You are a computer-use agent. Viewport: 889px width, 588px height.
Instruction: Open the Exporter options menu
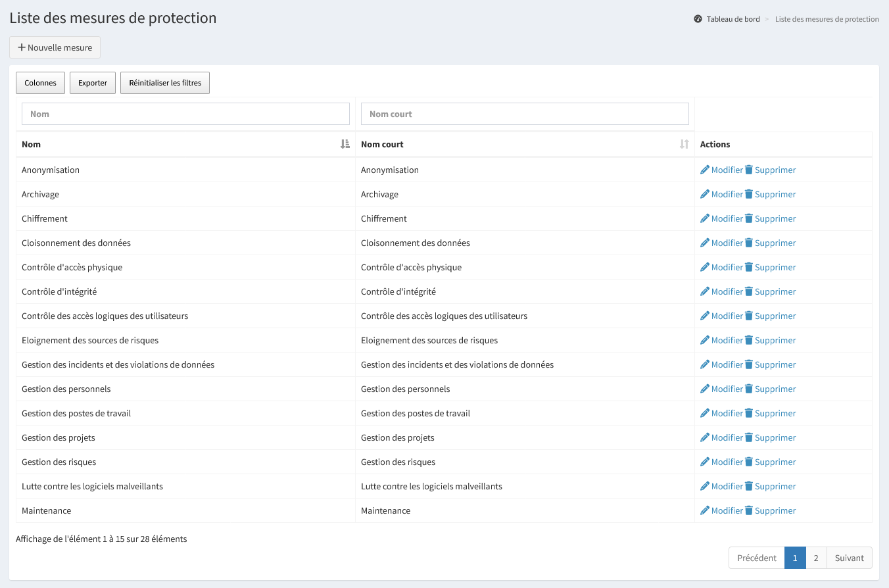(93, 83)
